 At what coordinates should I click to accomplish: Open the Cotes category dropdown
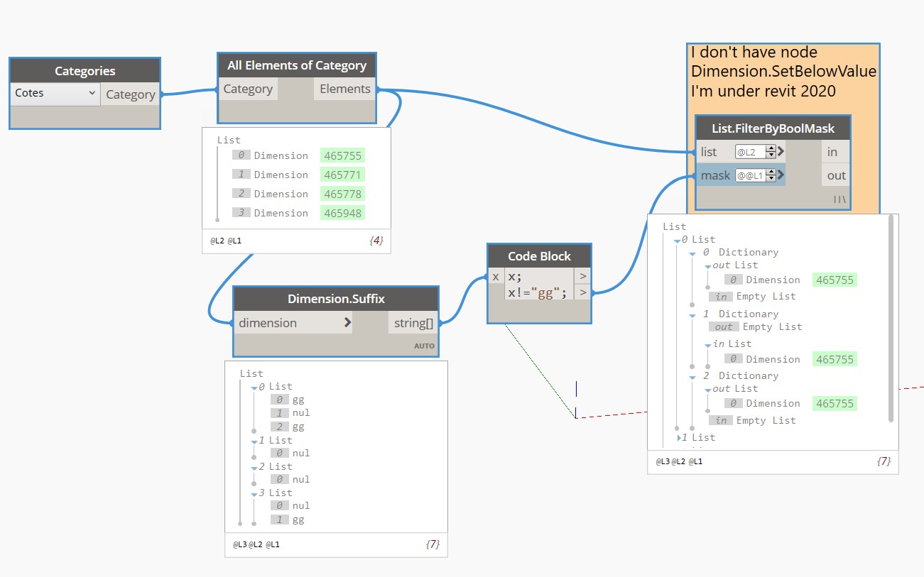[55, 94]
